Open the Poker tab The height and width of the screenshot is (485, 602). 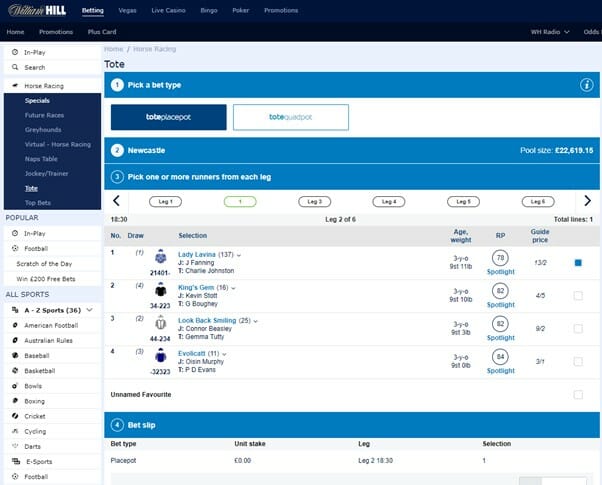(x=241, y=10)
